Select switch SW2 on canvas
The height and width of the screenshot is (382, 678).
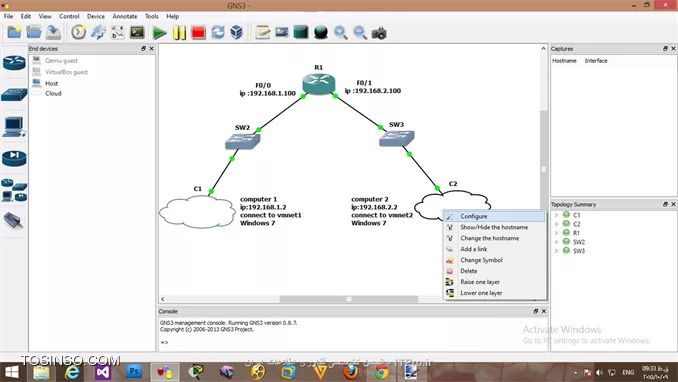click(x=243, y=141)
